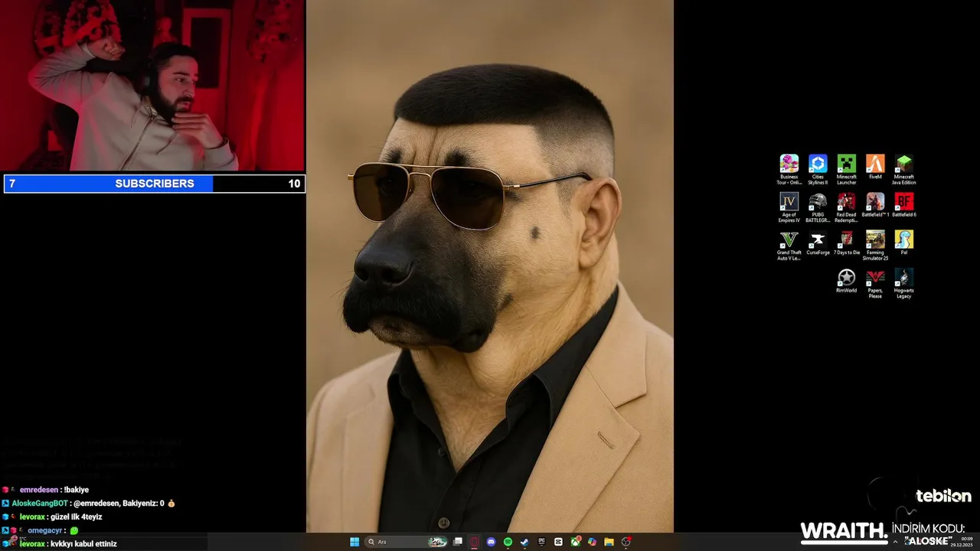Click levorax's "güzel ilk 4teyiz" message
The width and height of the screenshot is (980, 551).
pos(75,517)
